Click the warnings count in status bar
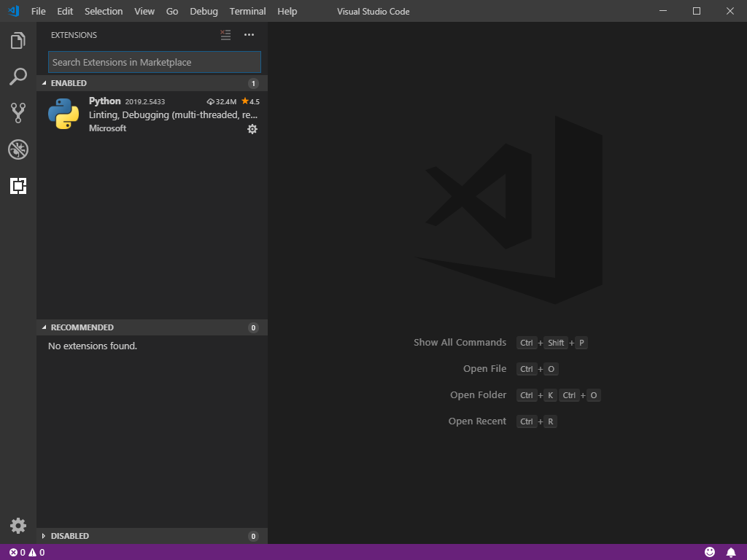 tap(36, 553)
